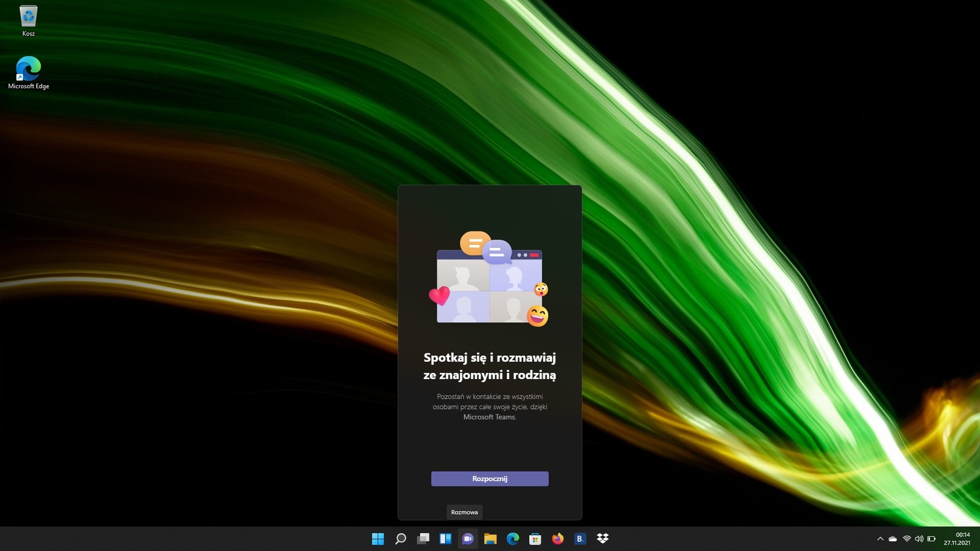Select the Teams Chat icon on taskbar

468,539
